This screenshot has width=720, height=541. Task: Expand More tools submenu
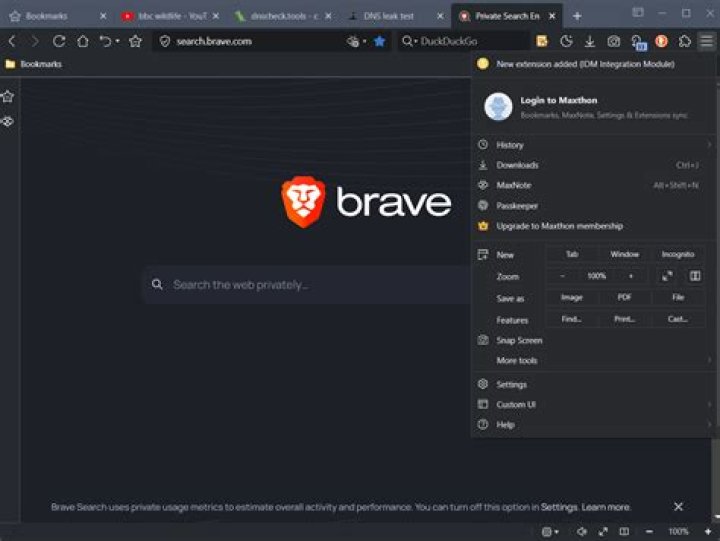coord(594,361)
